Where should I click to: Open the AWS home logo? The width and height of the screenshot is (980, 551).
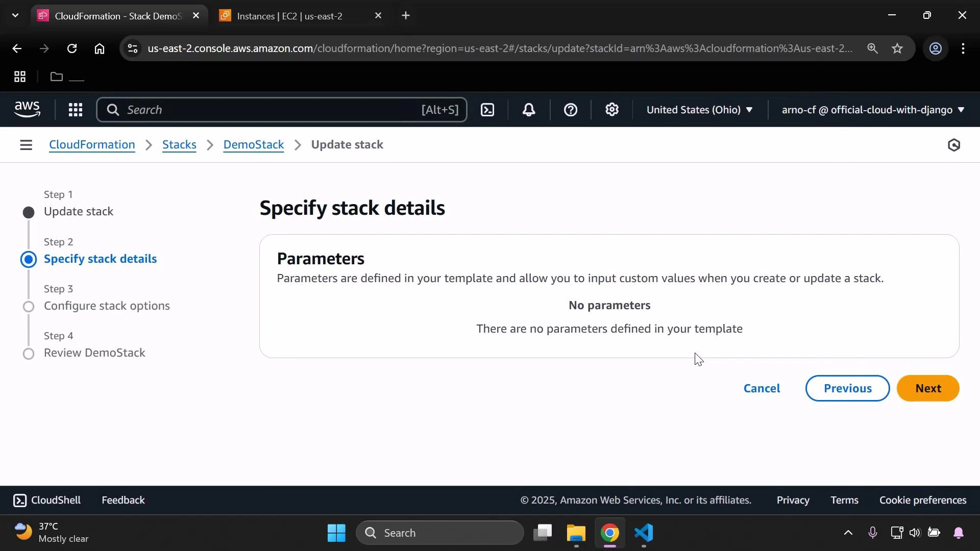pyautogui.click(x=27, y=110)
